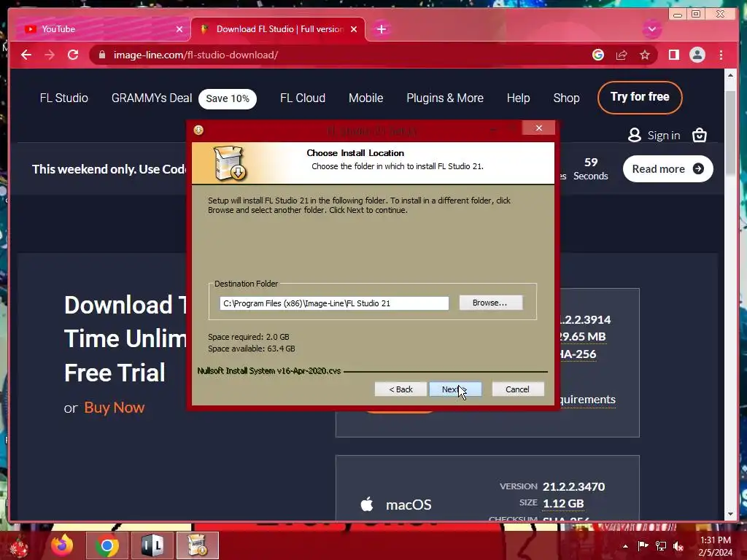The image size is (747, 560).
Task: Close the YouTube tab
Action: (x=179, y=29)
